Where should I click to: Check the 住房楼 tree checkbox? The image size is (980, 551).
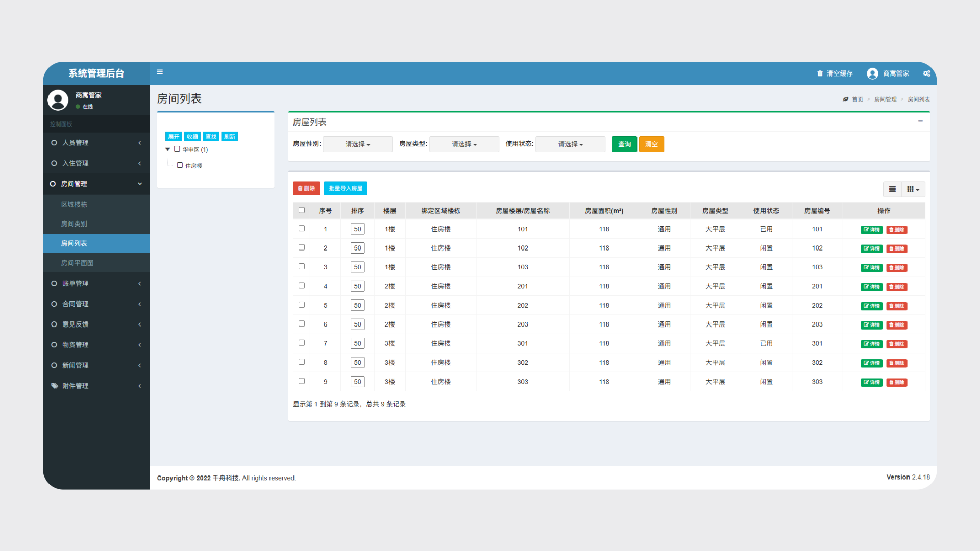[180, 165]
